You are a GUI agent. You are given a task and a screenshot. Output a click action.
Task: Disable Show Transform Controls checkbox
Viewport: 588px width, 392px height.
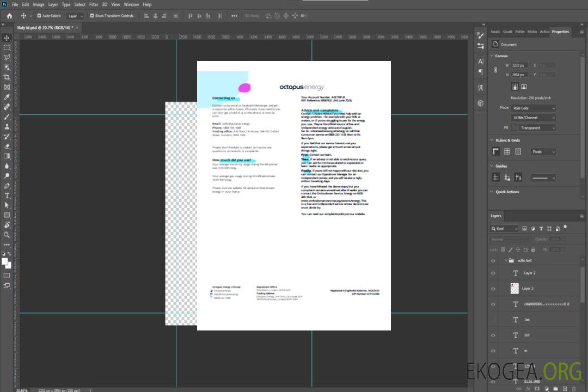tap(92, 16)
